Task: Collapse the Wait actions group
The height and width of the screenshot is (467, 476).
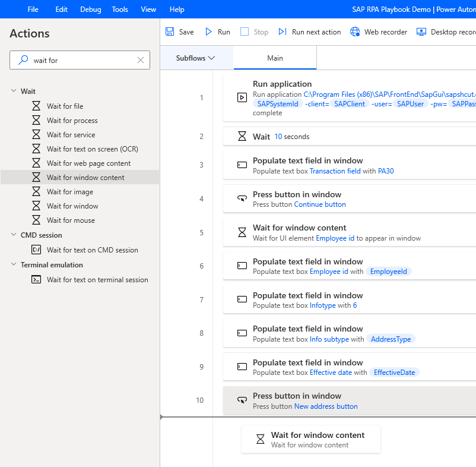Action: coord(14,91)
